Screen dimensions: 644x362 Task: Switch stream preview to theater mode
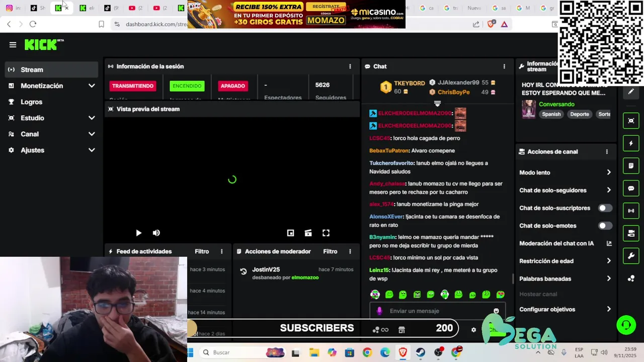pyautogui.click(x=308, y=233)
